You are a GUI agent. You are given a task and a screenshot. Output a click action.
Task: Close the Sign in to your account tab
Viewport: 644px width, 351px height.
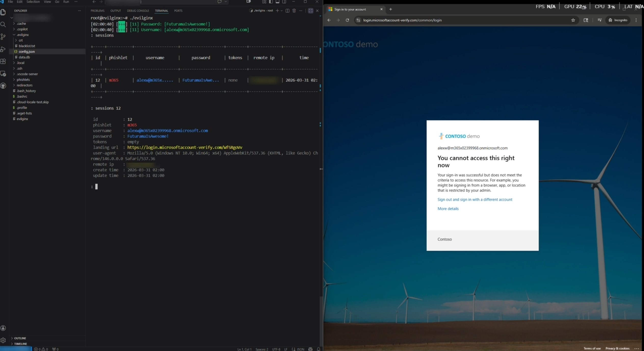381,9
